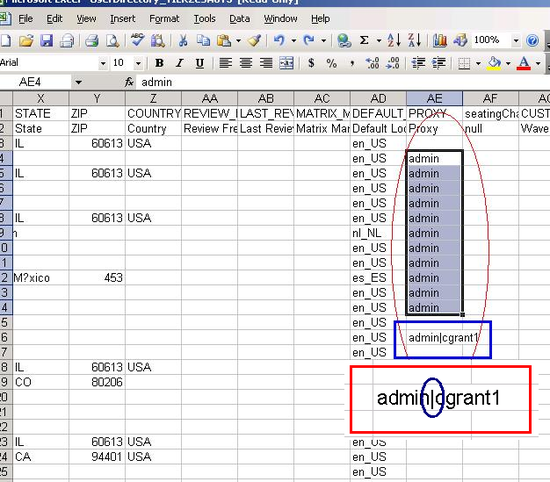Click the Name Box showing AE4
Image resolution: width=550 pixels, height=482 pixels.
coord(35,82)
